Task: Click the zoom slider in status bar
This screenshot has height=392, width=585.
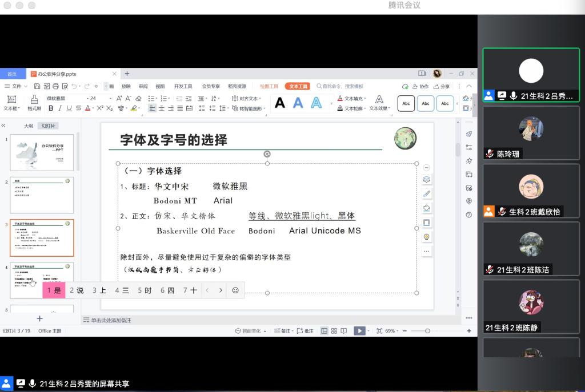Action: tap(427, 330)
